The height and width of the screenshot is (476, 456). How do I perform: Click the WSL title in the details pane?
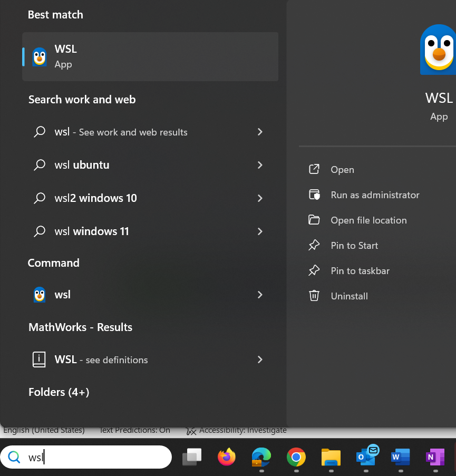pyautogui.click(x=439, y=98)
